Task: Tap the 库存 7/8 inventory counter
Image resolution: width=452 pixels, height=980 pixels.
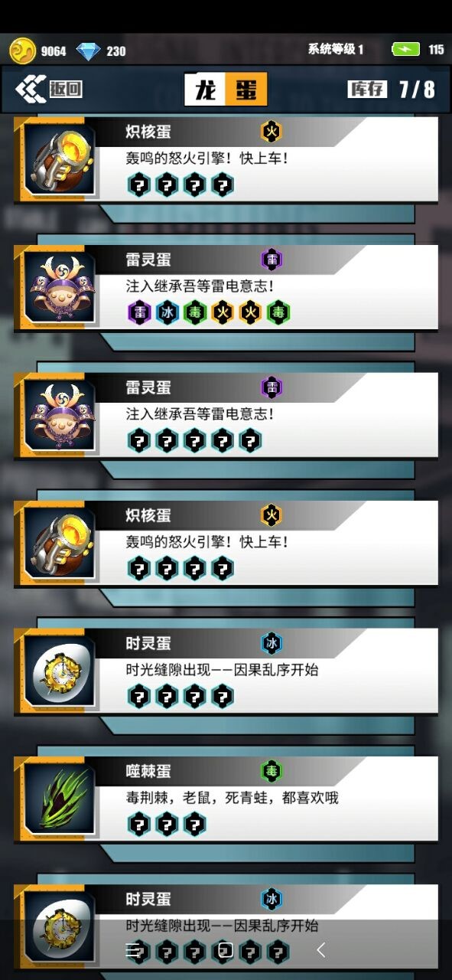Action: 392,89
